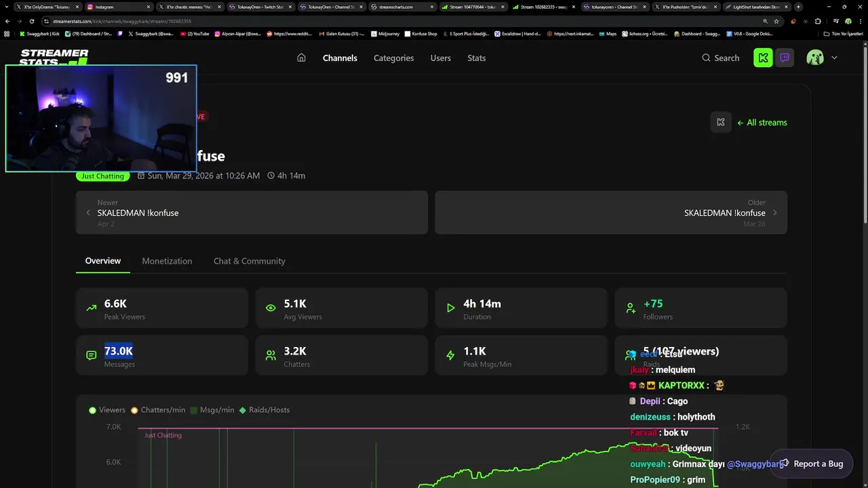Reload the page with refresh icon
This screenshot has height=488, width=868.
tap(31, 21)
